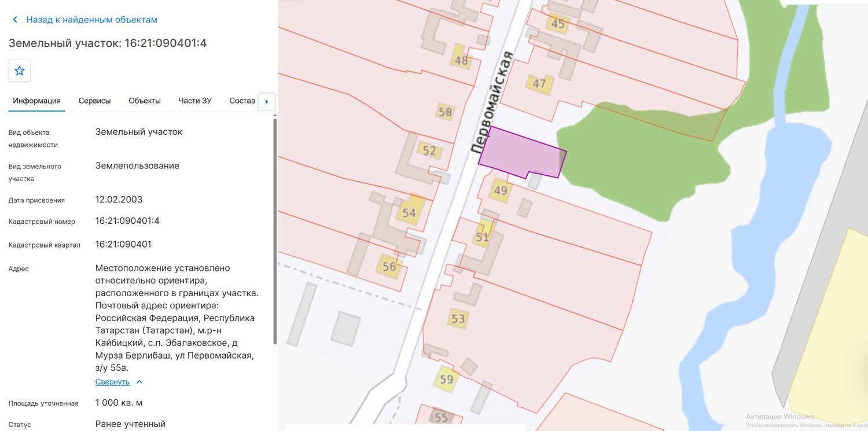The width and height of the screenshot is (868, 431).
Task: Click the date value 12.02.2003
Action: pos(119,200)
